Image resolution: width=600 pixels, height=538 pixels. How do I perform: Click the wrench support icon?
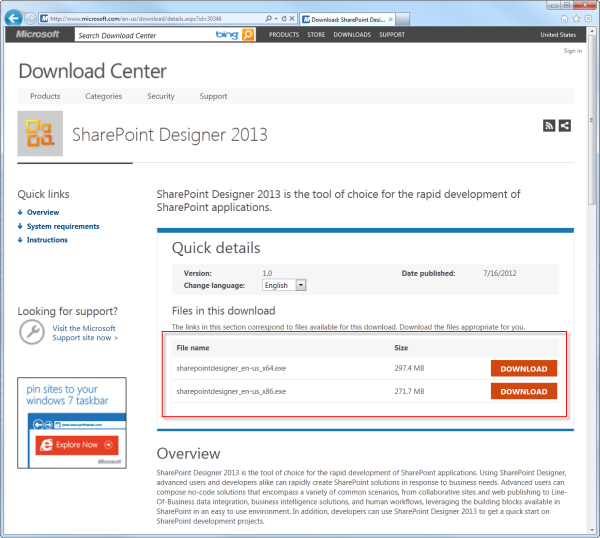pos(30,332)
